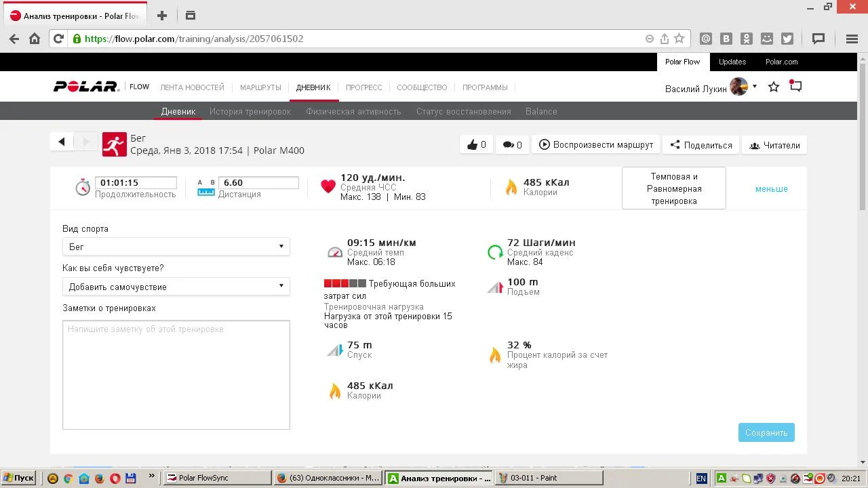Click the browser home icon
The width and height of the screenshot is (868, 488).
coord(35,39)
